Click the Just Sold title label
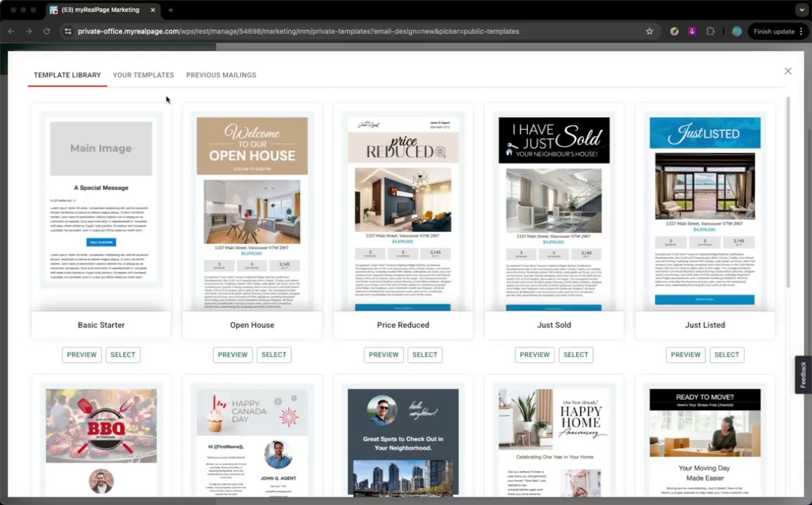Image resolution: width=812 pixels, height=505 pixels. (x=554, y=325)
